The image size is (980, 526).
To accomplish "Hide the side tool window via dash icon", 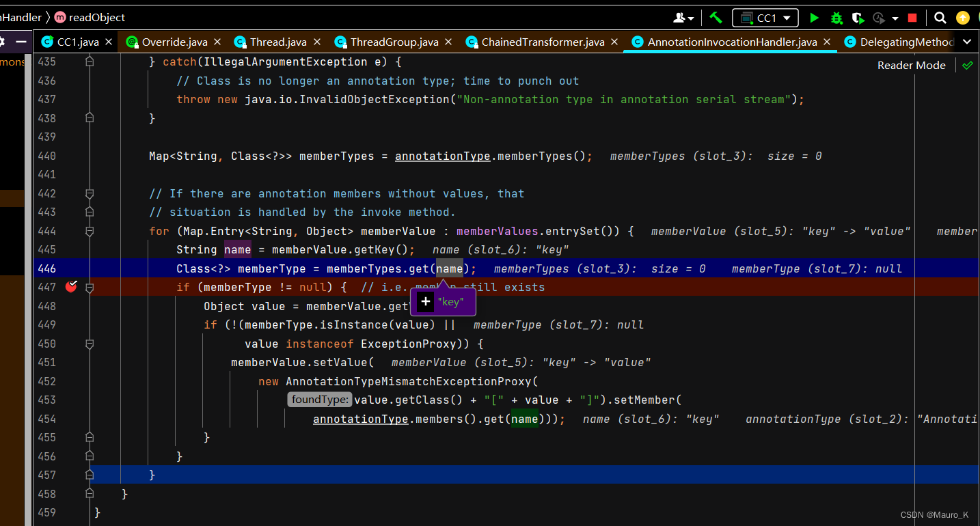I will coord(21,42).
